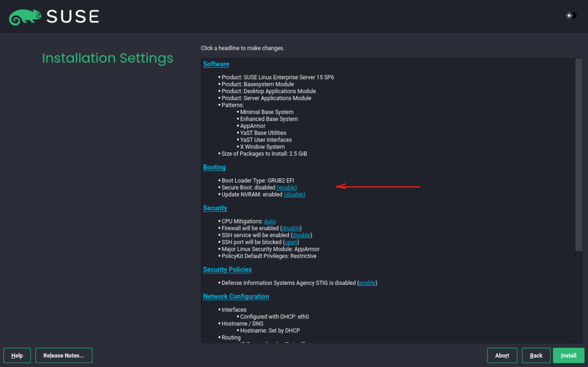
Task: Click the 'Installation Settings' page title
Action: 108,58
